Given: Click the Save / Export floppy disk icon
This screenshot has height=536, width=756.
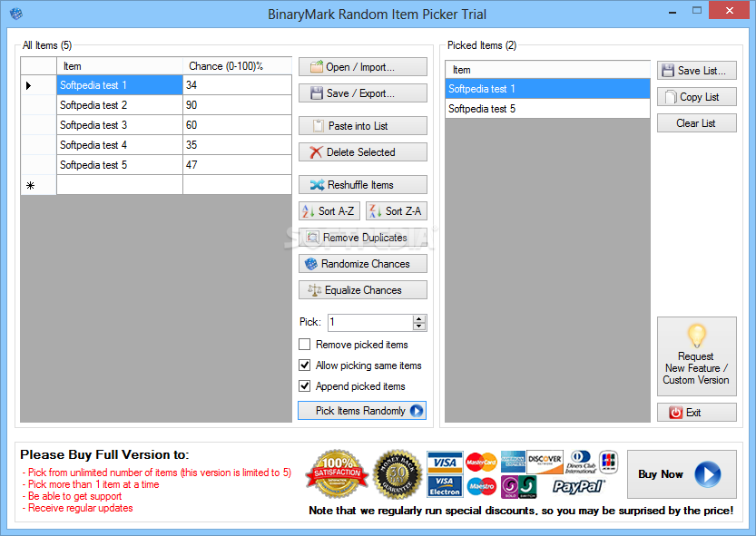Looking at the screenshot, I should [x=316, y=93].
